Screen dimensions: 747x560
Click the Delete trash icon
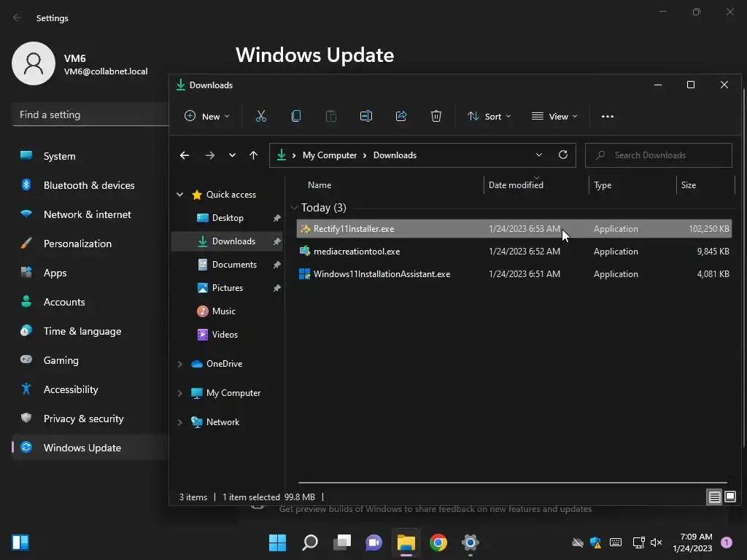[x=436, y=116]
